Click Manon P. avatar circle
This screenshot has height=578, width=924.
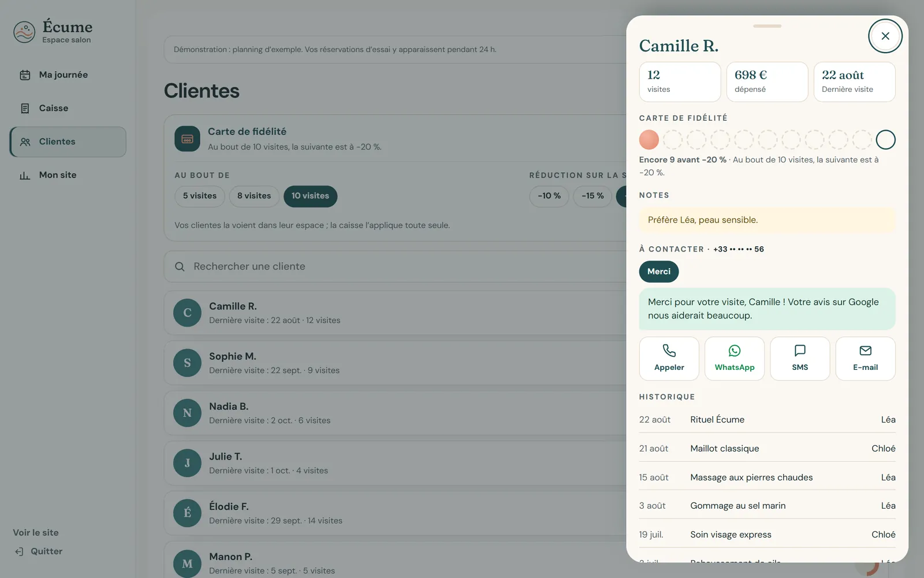pyautogui.click(x=187, y=564)
